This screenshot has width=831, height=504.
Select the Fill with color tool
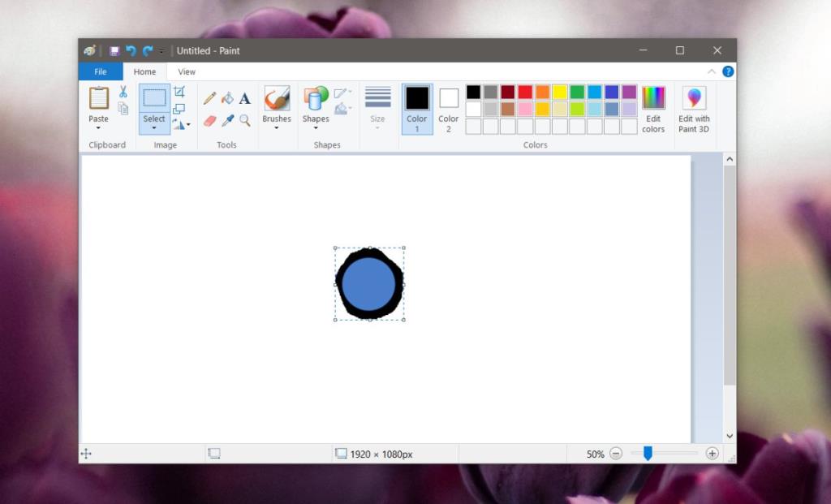(227, 98)
